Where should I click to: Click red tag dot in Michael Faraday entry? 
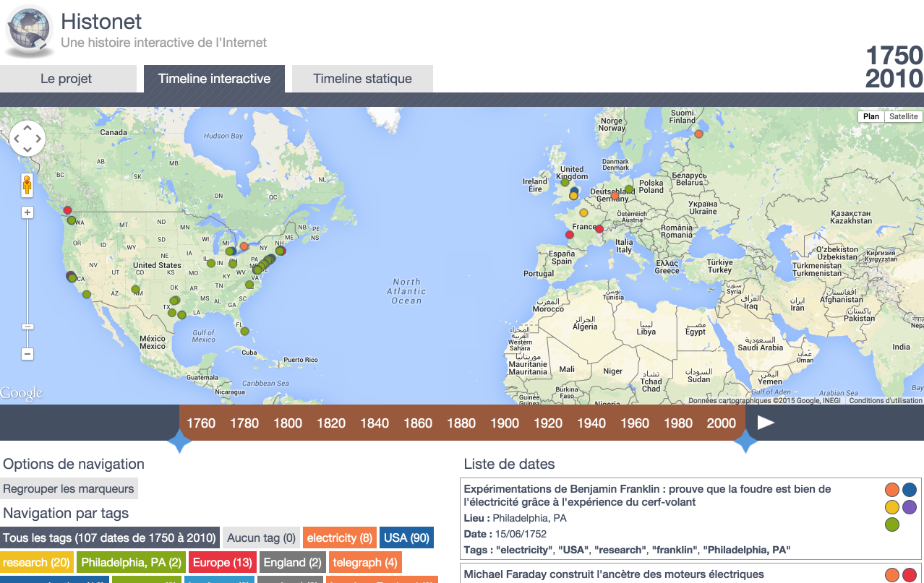click(x=910, y=575)
